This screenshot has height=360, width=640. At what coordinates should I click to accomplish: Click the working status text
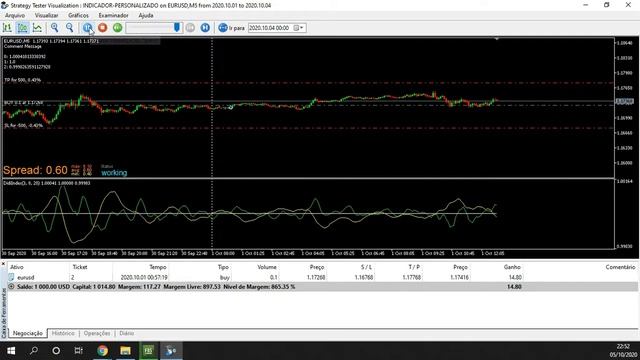tap(114, 173)
